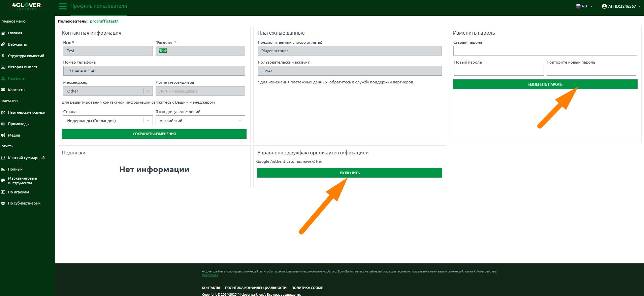The image size is (644, 296).
Task: Click the username protraffictest1
Action: click(x=104, y=21)
